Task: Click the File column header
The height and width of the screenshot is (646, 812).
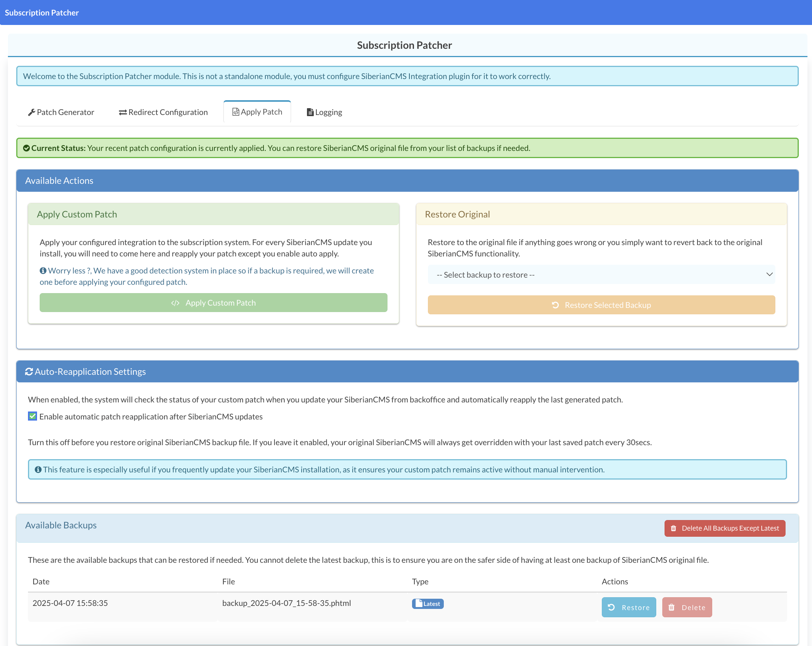Action: 228,581
